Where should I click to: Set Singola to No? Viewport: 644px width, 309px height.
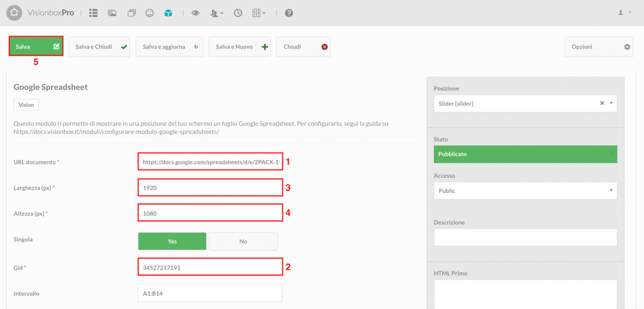click(x=243, y=241)
